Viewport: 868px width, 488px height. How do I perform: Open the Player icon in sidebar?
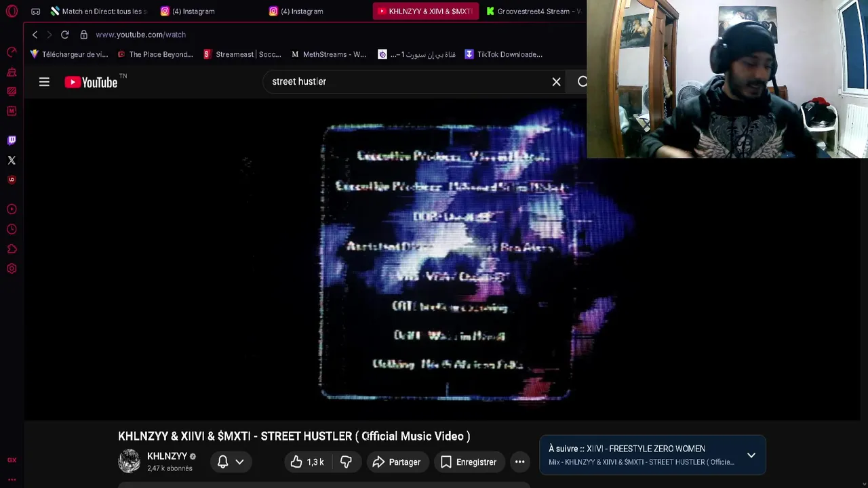(x=12, y=209)
